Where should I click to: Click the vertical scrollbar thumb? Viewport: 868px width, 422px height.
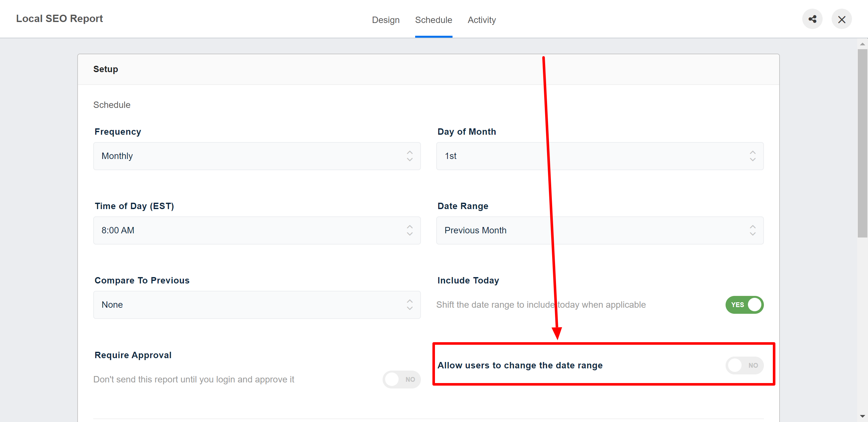click(862, 143)
